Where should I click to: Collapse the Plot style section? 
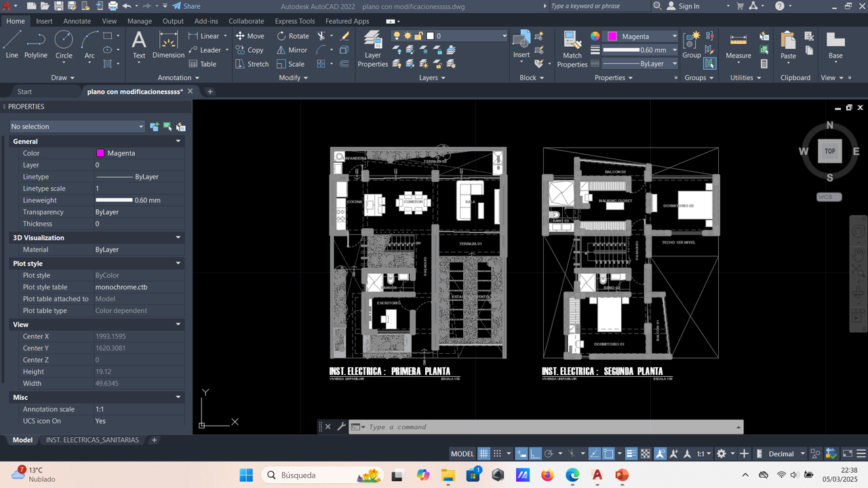tap(178, 263)
